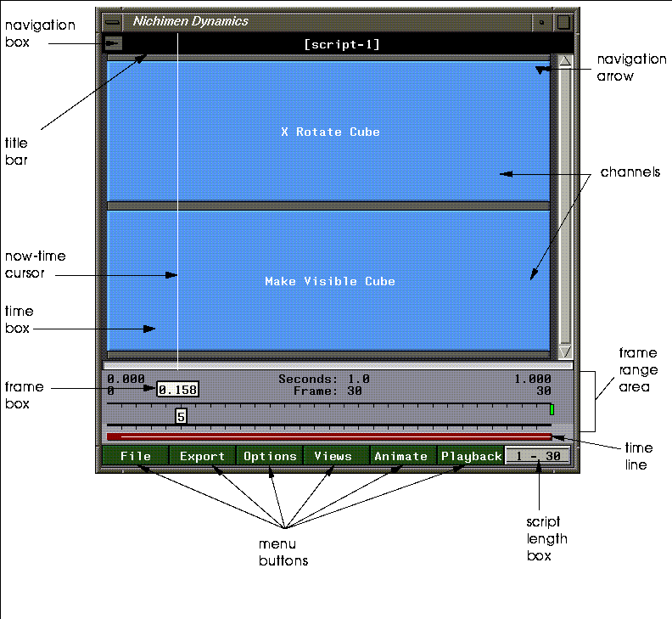
Task: Click the [script-1] title bar
Action: click(x=342, y=44)
